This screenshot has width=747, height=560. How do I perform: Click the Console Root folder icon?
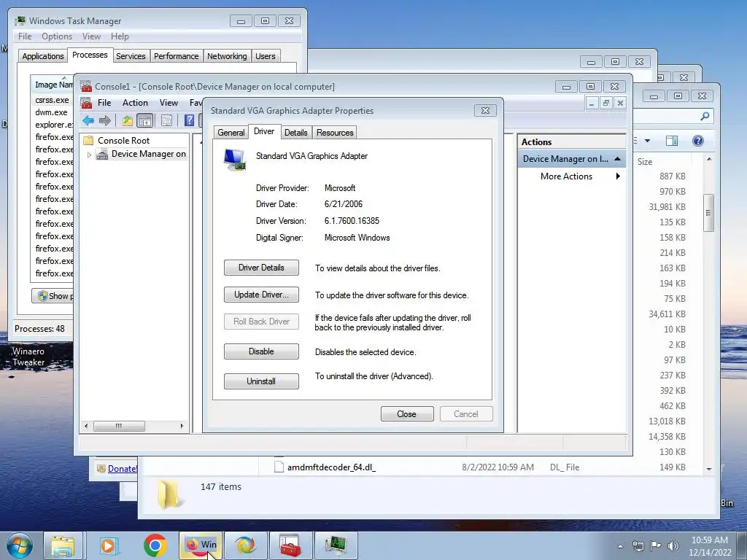coord(88,141)
